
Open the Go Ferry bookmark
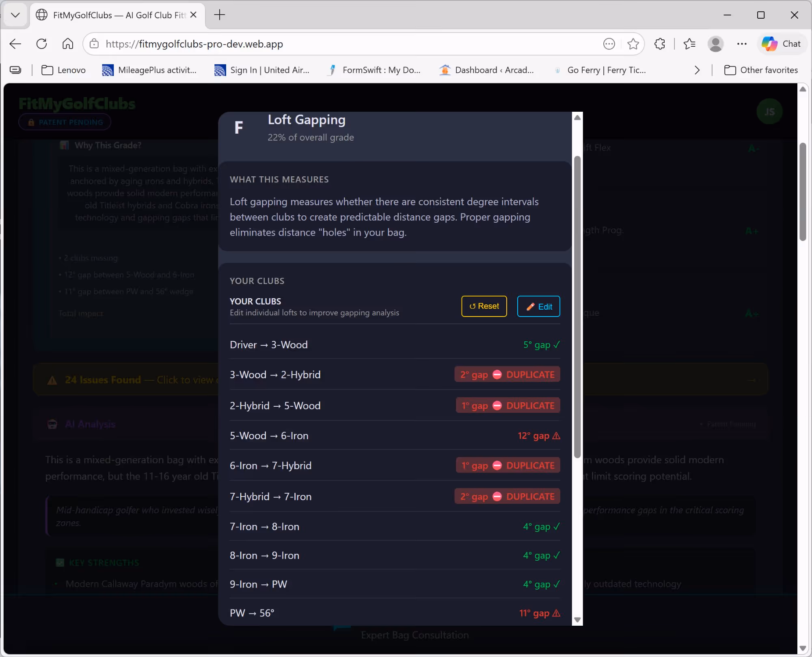coord(600,70)
